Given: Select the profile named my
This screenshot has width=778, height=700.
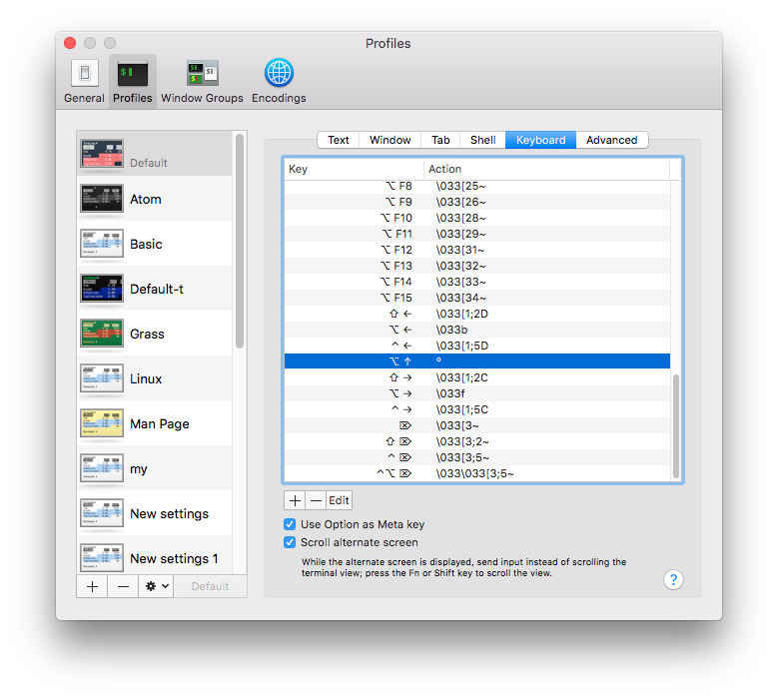Looking at the screenshot, I should [x=155, y=468].
